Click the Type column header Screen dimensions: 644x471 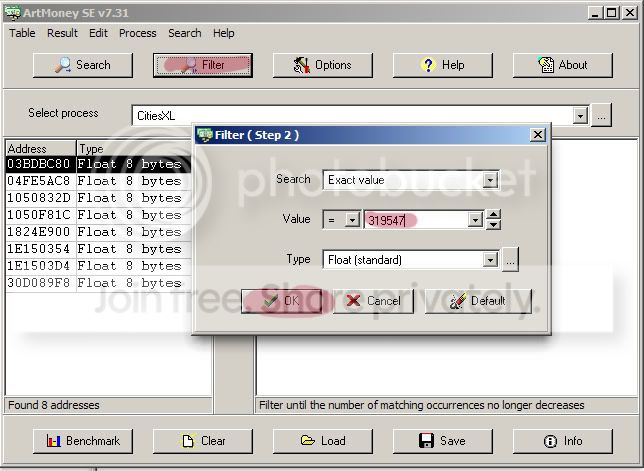click(134, 148)
